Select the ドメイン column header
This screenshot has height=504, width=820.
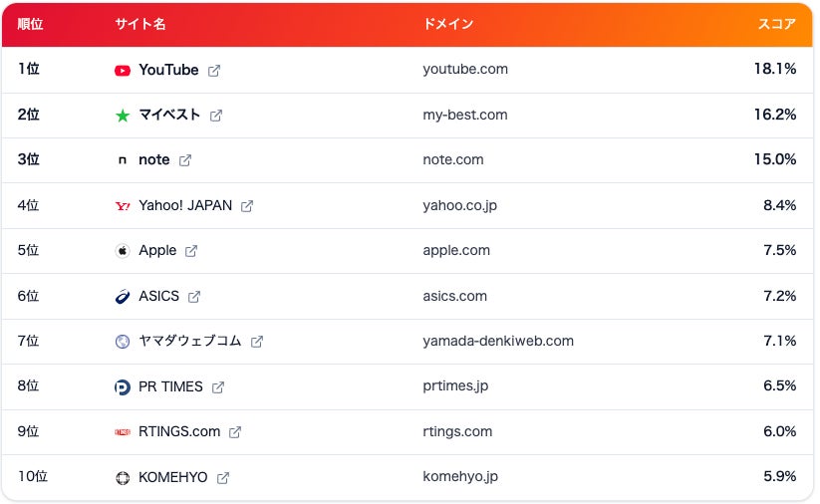pyautogui.click(x=448, y=24)
